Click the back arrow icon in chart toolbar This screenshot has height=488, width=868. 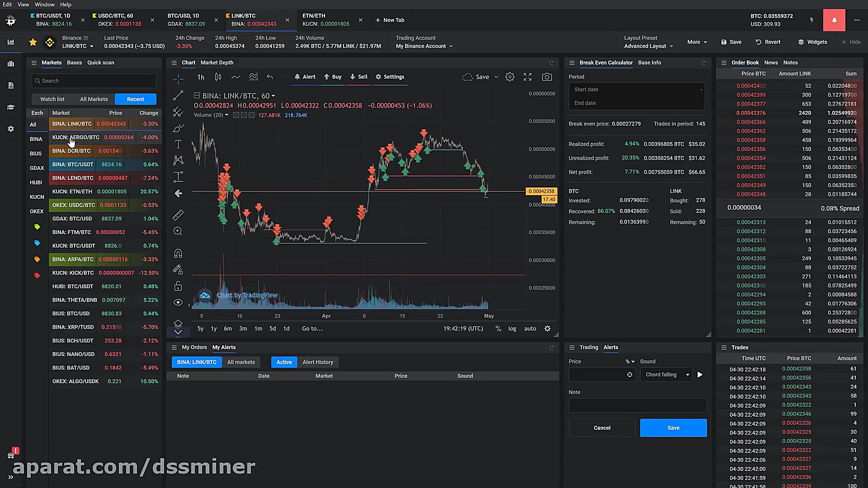[x=178, y=193]
